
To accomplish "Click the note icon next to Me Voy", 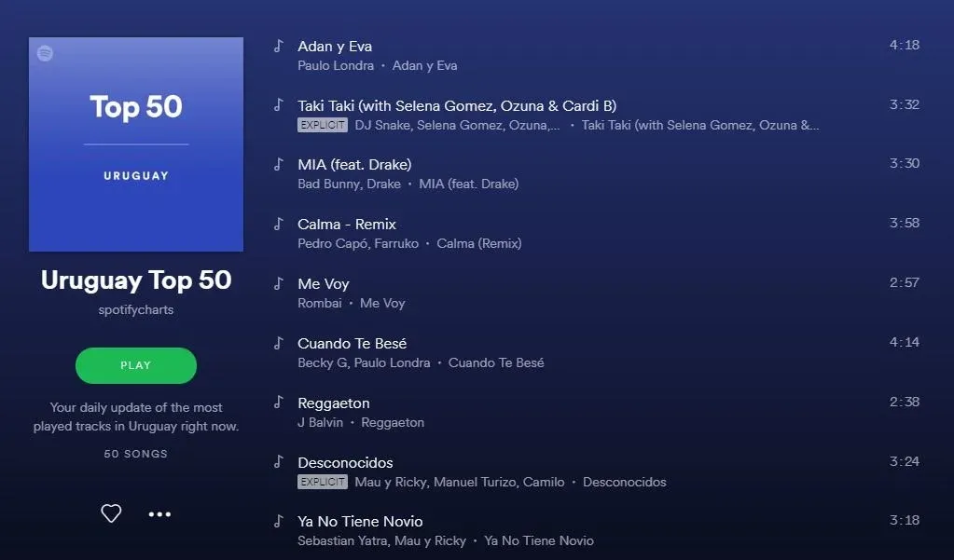I will [x=279, y=283].
